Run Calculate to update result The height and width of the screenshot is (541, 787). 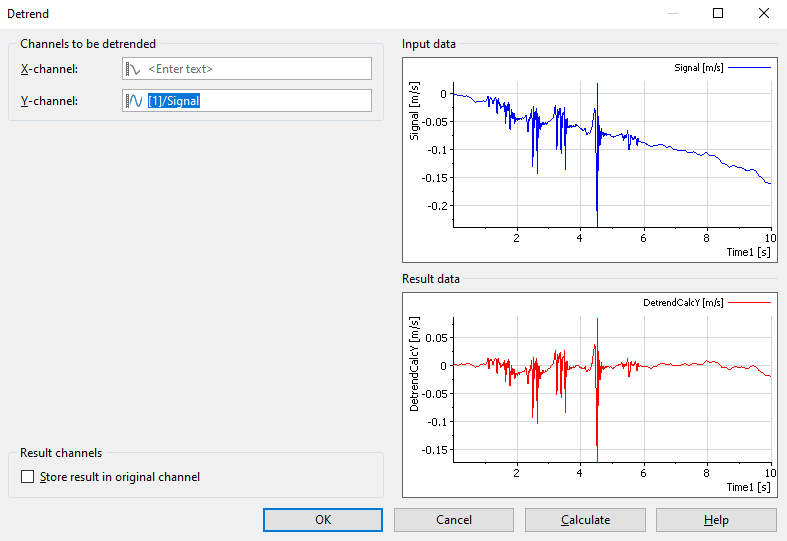tap(585, 520)
